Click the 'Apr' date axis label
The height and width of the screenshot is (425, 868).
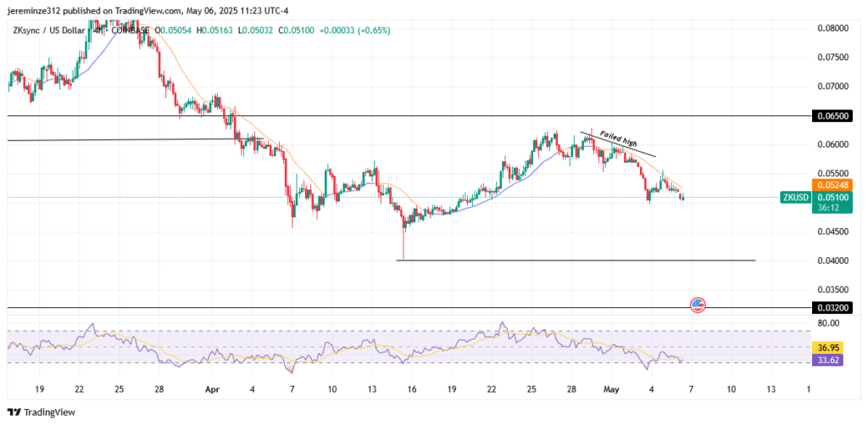(x=212, y=389)
